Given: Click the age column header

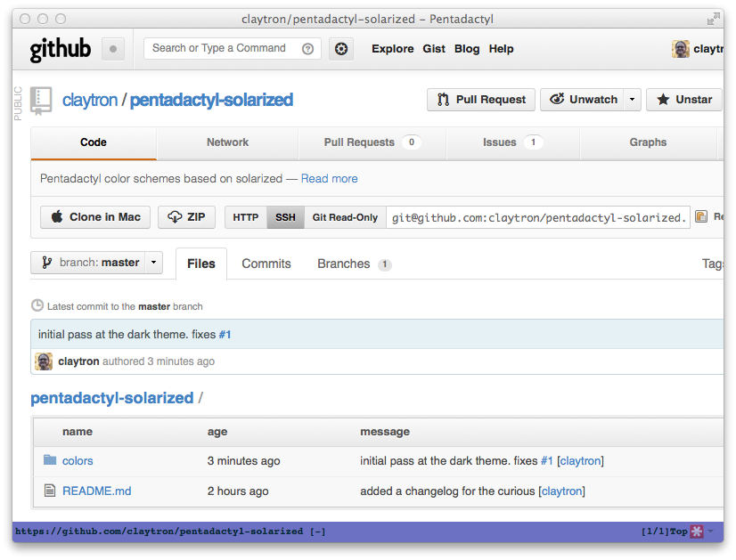Looking at the screenshot, I should pos(217,432).
